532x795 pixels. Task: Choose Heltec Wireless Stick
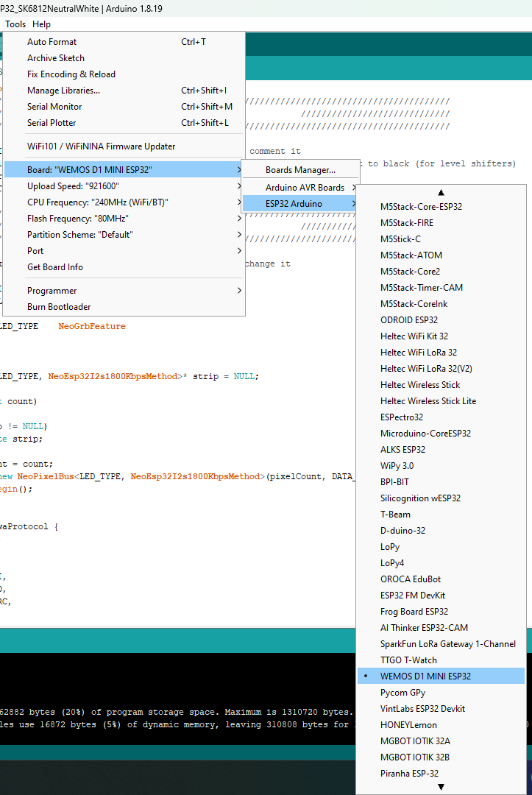(441, 385)
